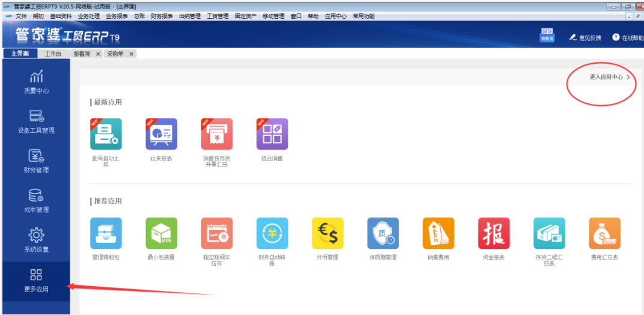Open the 常用功能 menu
Image resolution: width=644 pixels, height=315 pixels.
(363, 16)
